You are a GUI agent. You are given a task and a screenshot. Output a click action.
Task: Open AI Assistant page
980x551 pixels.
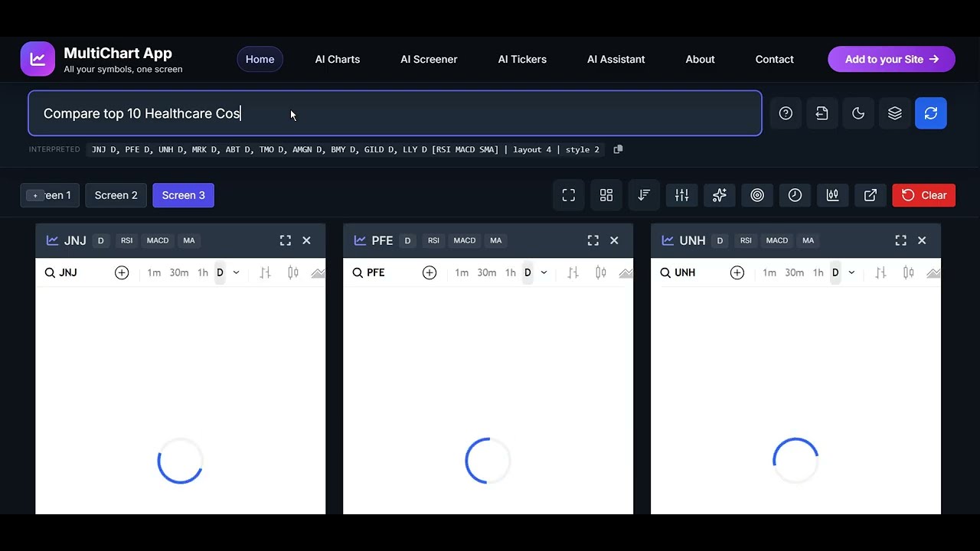(x=616, y=59)
